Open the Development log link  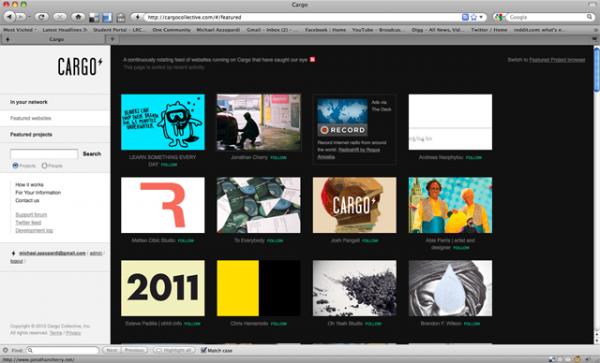click(34, 230)
